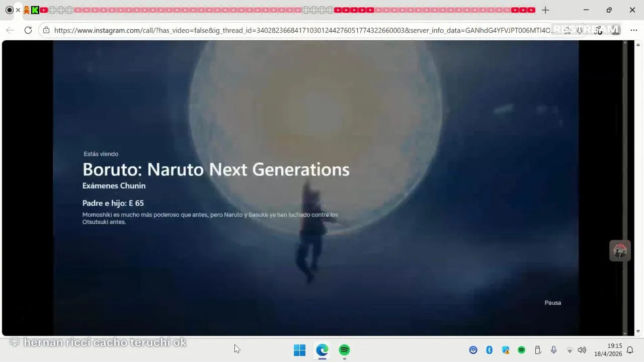Switch to the Mario pixel-art favicon tab
Screen dimensions: 644x362
[x=26, y=10]
